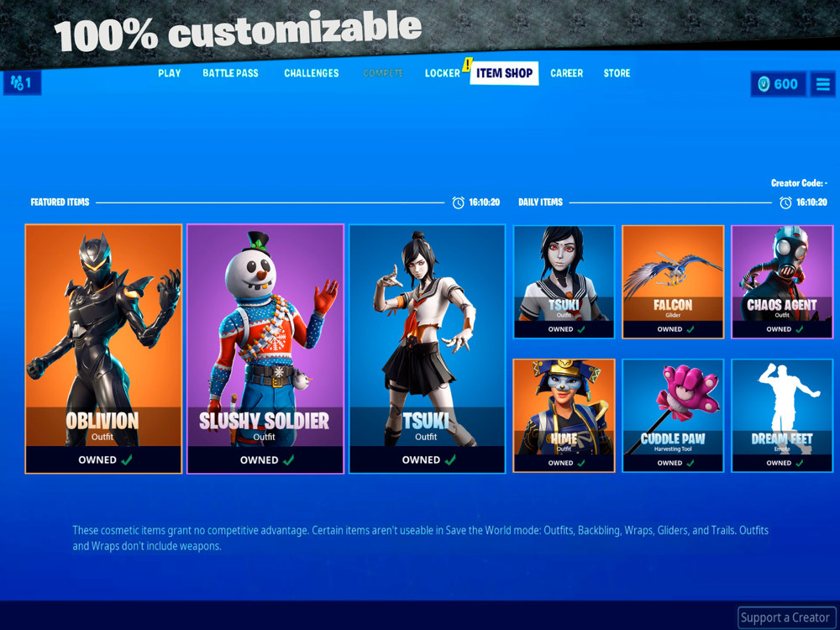Select the Falcon glider item

[673, 281]
